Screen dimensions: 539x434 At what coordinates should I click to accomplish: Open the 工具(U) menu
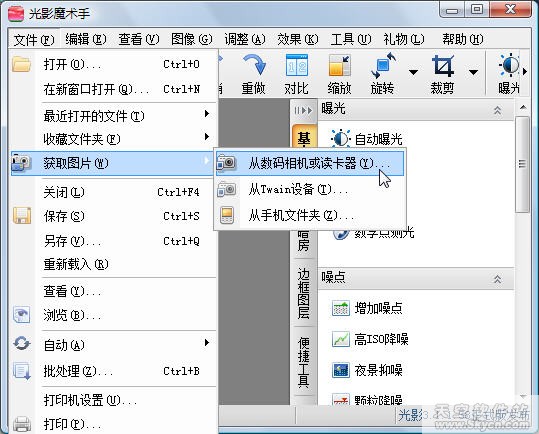coord(351,39)
